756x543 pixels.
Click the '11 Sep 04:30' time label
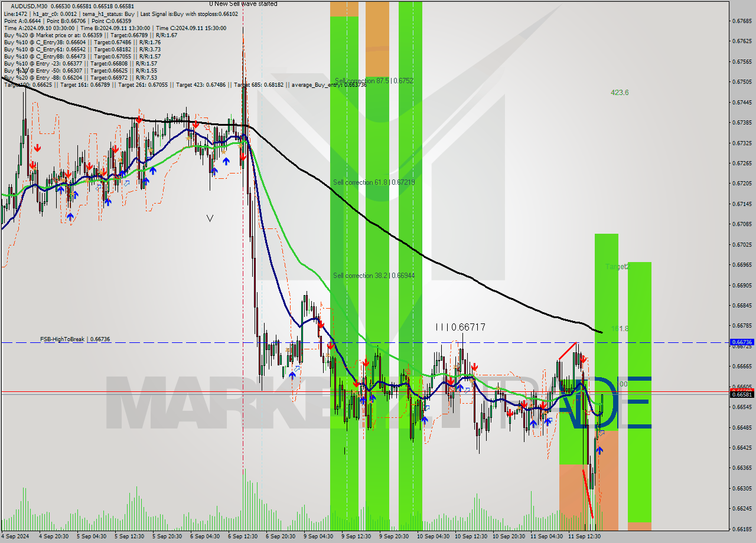coord(546,537)
